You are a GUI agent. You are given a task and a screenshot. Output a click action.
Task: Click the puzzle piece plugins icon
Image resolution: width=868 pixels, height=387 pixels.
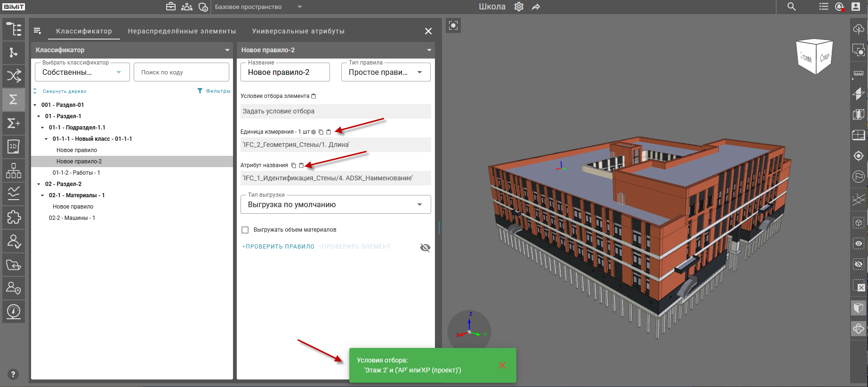14,217
